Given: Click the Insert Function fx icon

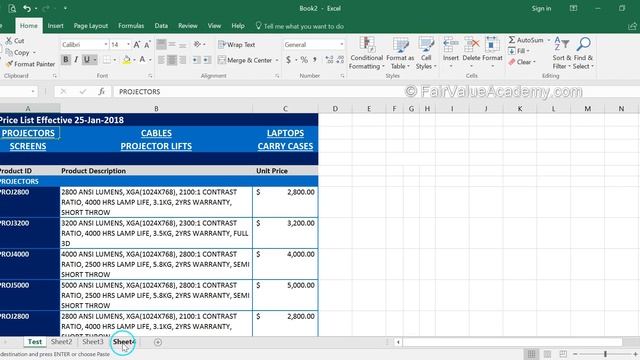Looking at the screenshot, I should pyautogui.click(x=102, y=91).
